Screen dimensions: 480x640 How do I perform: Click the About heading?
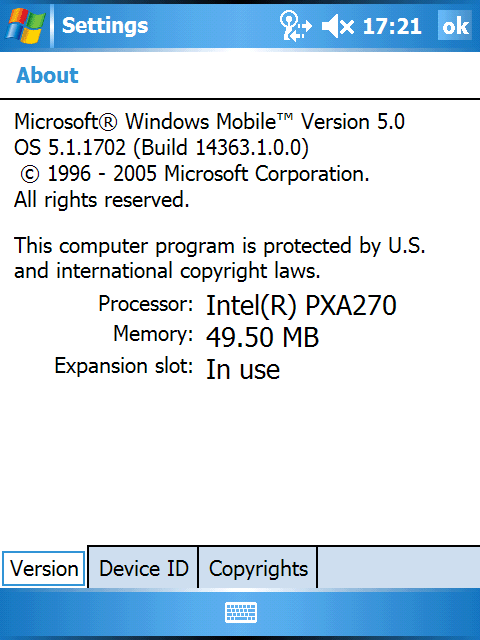pyautogui.click(x=47, y=75)
